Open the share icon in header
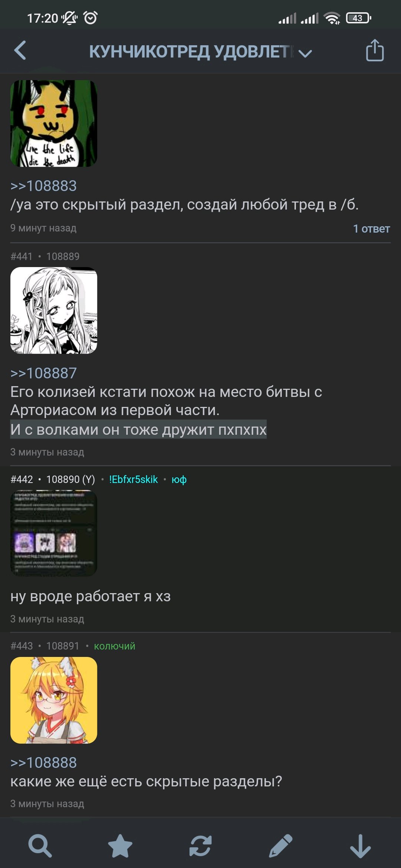 (375, 50)
